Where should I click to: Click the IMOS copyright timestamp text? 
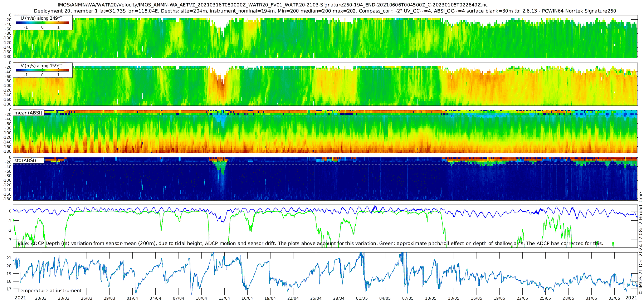pyautogui.click(x=640, y=243)
